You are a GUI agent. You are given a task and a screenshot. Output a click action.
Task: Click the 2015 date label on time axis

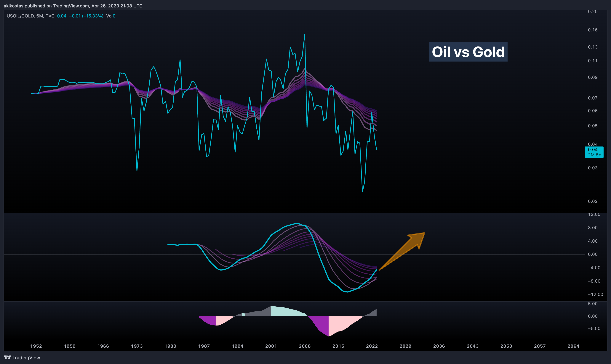(x=338, y=346)
